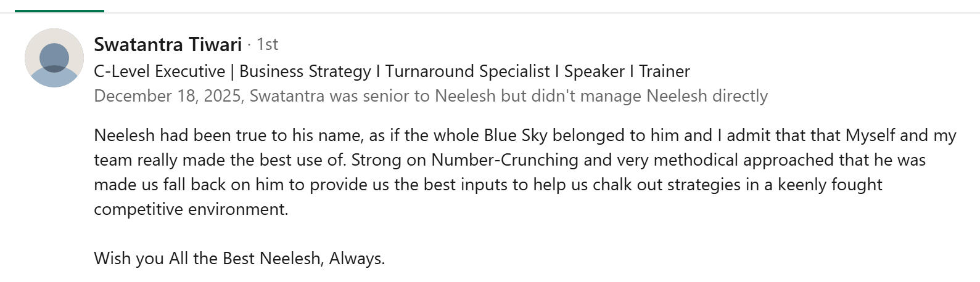This screenshot has height=282, width=980.
Task: Click the "C-Level Executive" headline text
Action: 159,71
